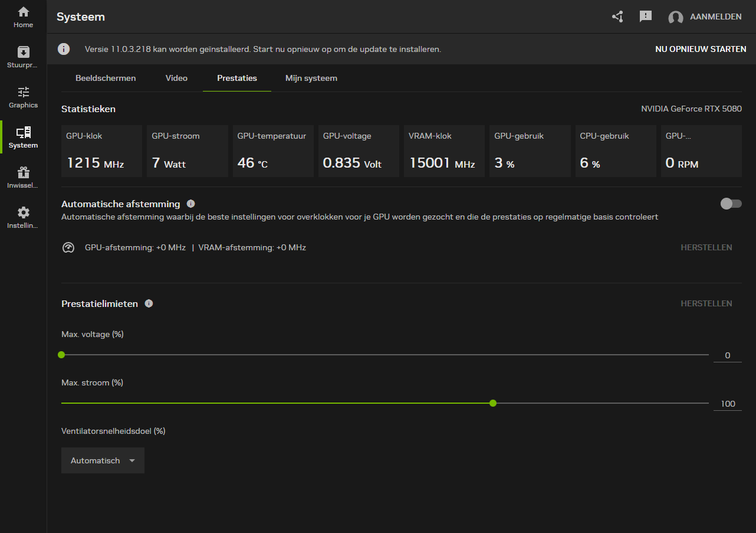Switch to the Video tab
This screenshot has height=533, width=756.
tap(176, 78)
